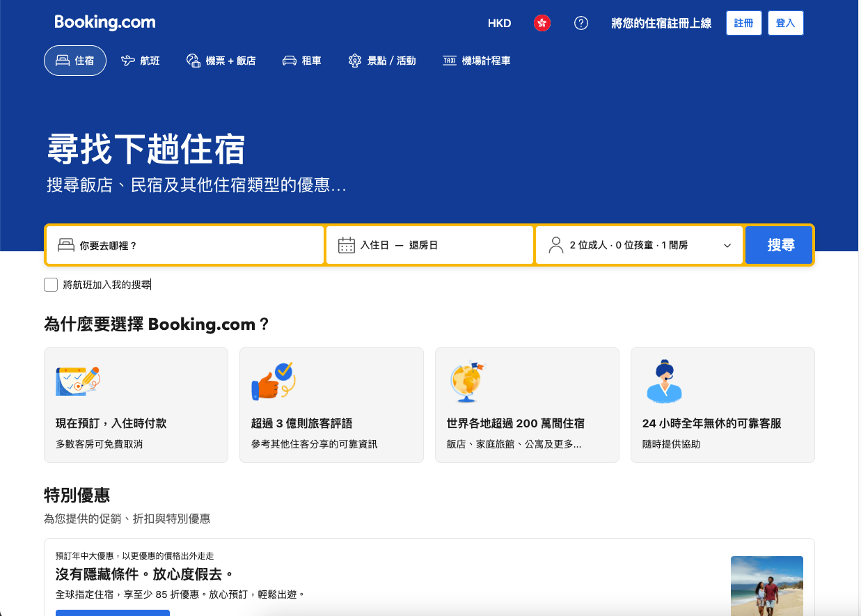
Task: Click the bed icon in destination field
Action: pyautogui.click(x=66, y=245)
